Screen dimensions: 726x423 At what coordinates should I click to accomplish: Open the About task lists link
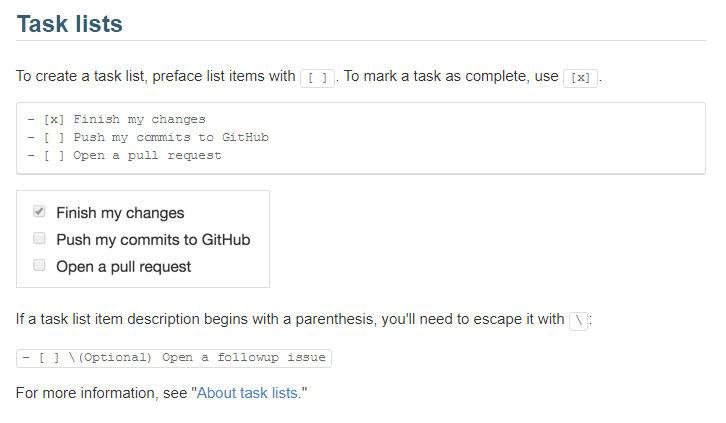pyautogui.click(x=247, y=393)
